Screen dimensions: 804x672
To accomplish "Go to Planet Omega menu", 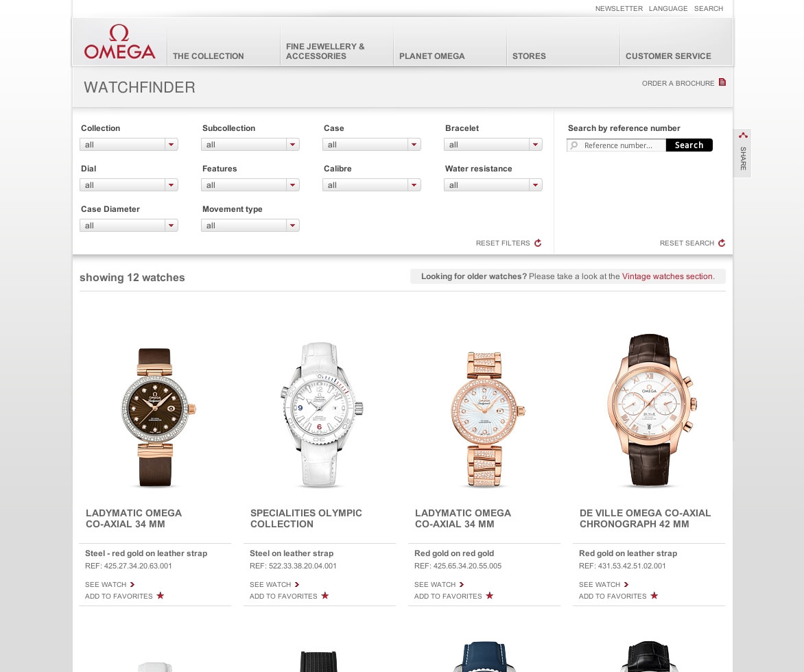I will pos(431,56).
